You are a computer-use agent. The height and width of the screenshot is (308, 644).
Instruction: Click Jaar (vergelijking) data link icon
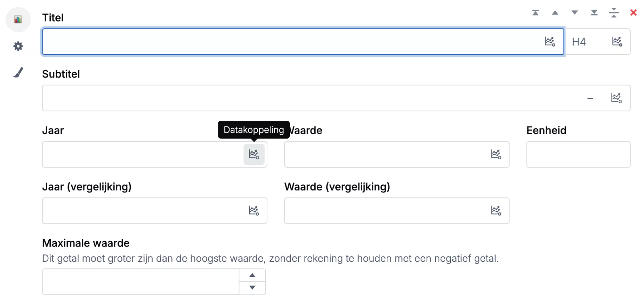point(254,211)
